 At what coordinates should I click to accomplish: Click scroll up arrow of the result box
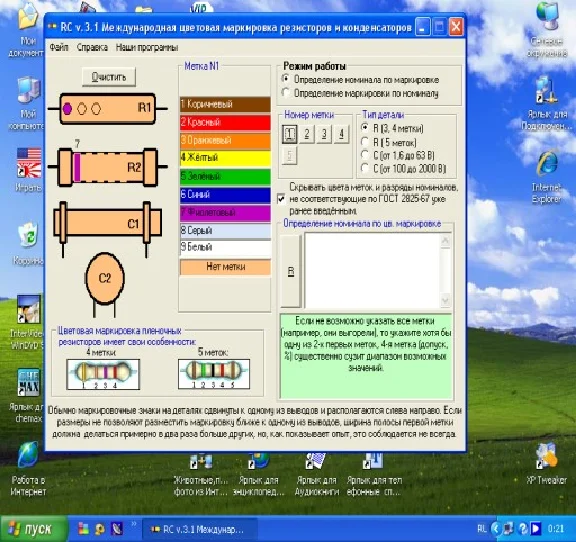(445, 241)
